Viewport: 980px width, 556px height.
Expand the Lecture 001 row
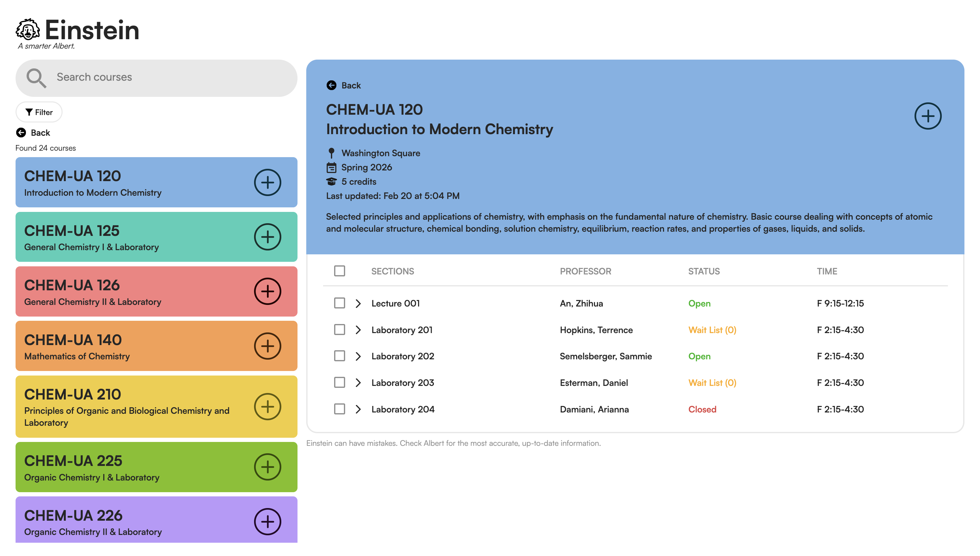(358, 303)
